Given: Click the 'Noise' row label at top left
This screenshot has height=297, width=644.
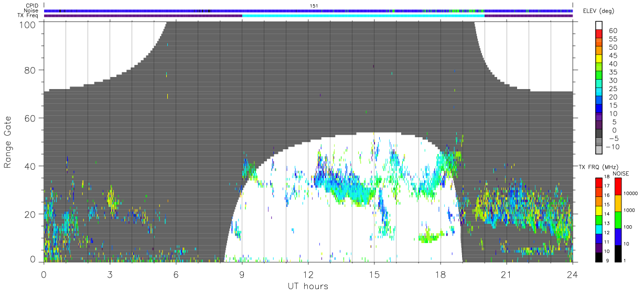Looking at the screenshot, I should (31, 10).
